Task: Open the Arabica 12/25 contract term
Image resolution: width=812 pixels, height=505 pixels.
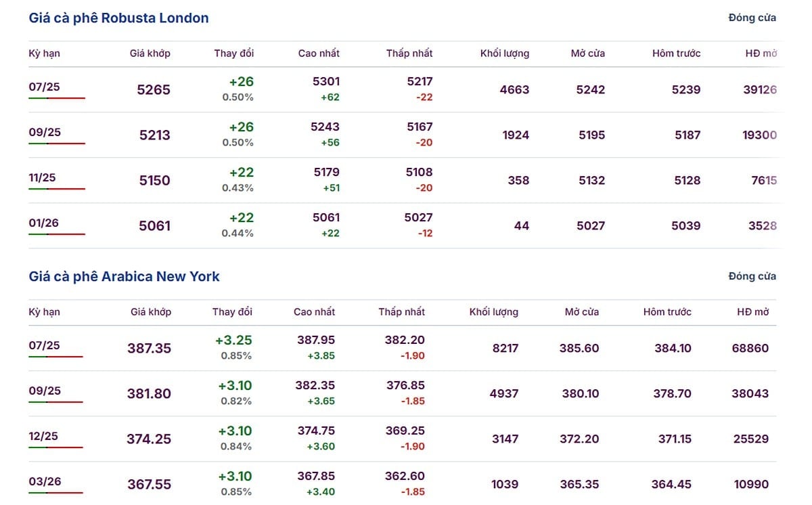Action: [43, 436]
